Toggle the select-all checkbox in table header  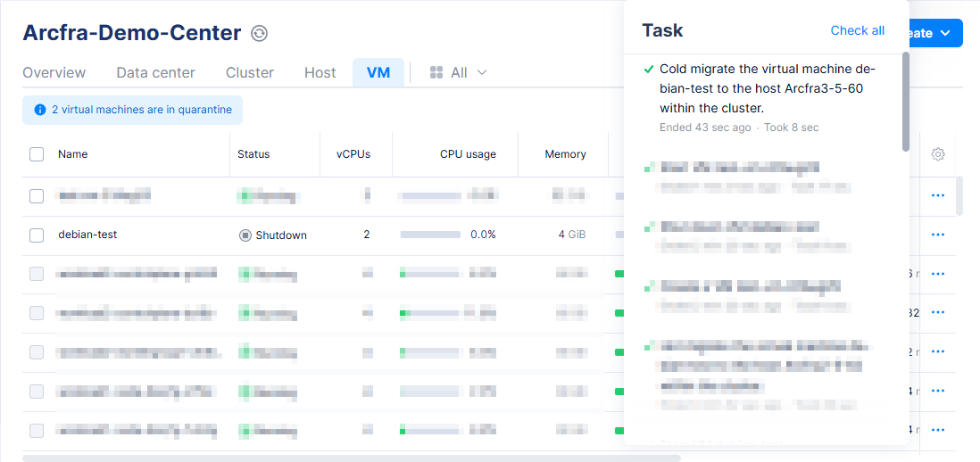37,154
